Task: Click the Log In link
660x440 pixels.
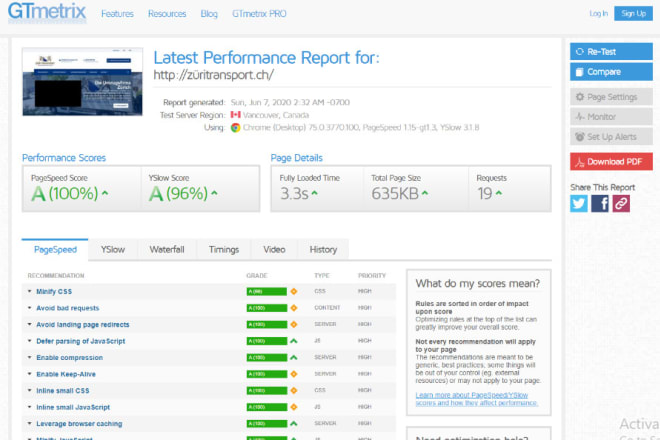Action: pos(598,13)
